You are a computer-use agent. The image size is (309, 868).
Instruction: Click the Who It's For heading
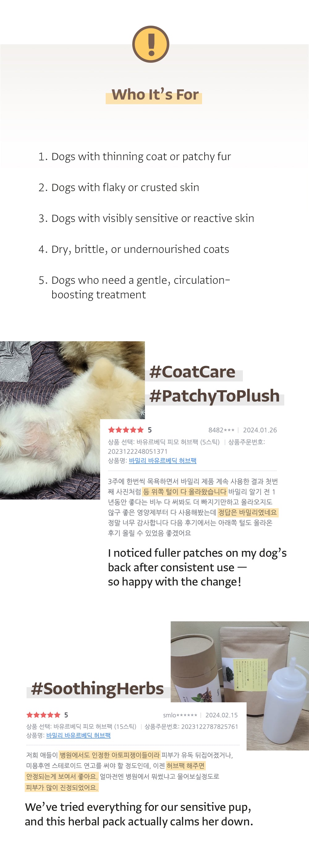[155, 94]
